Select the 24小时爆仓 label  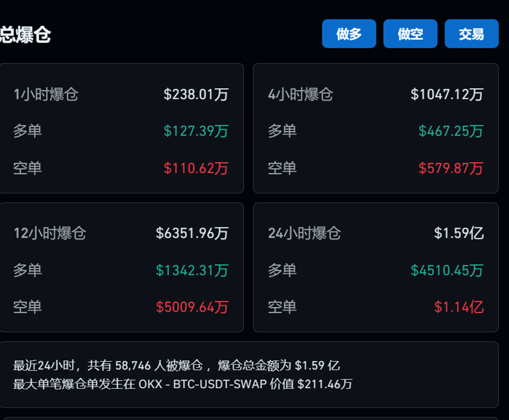click(305, 234)
